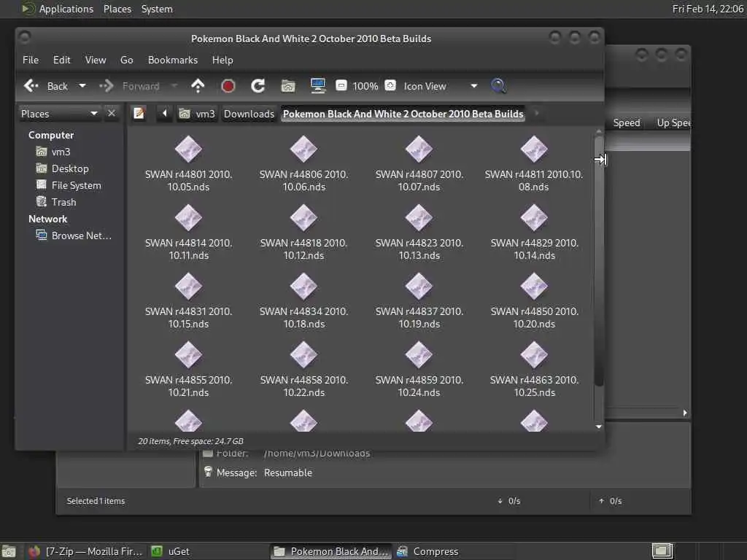Open the Back history dropdown arrow
The height and width of the screenshot is (560, 747).
tap(82, 86)
